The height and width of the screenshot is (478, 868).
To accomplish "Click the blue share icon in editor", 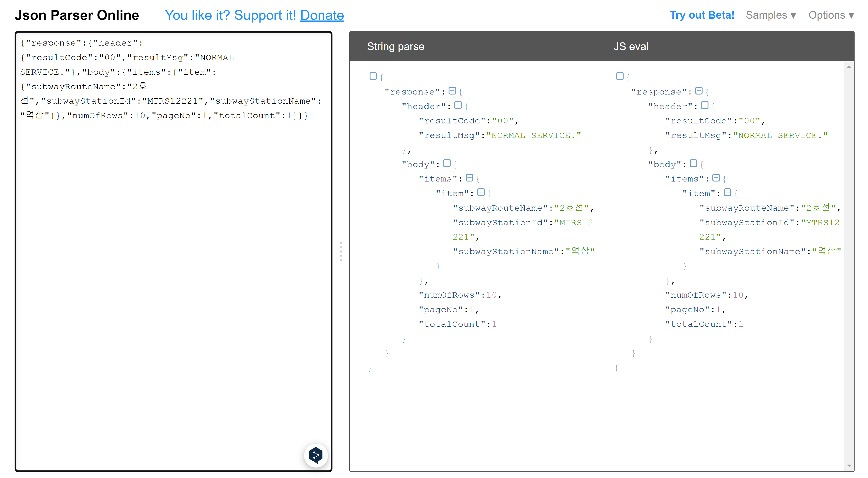I will (x=316, y=455).
